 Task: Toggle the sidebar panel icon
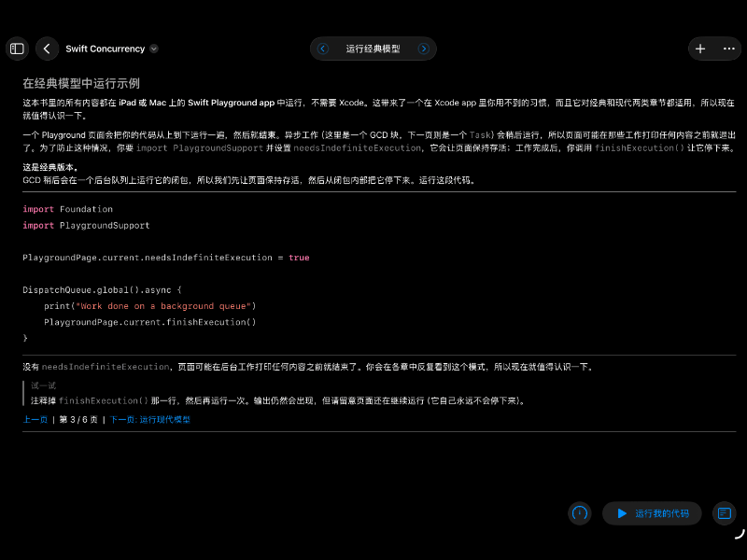(17, 49)
